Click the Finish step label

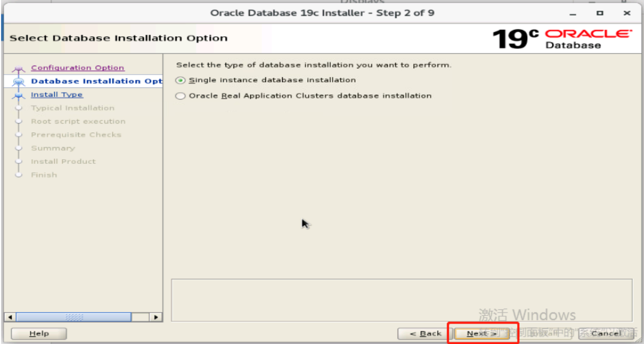44,175
